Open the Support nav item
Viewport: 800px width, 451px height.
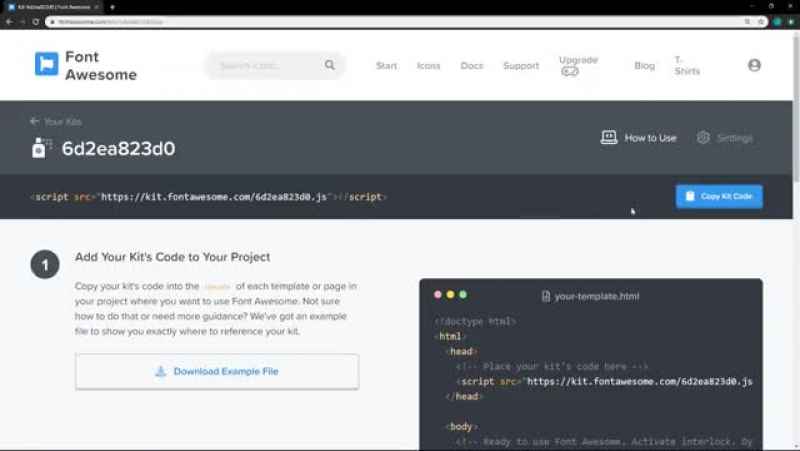tap(521, 65)
